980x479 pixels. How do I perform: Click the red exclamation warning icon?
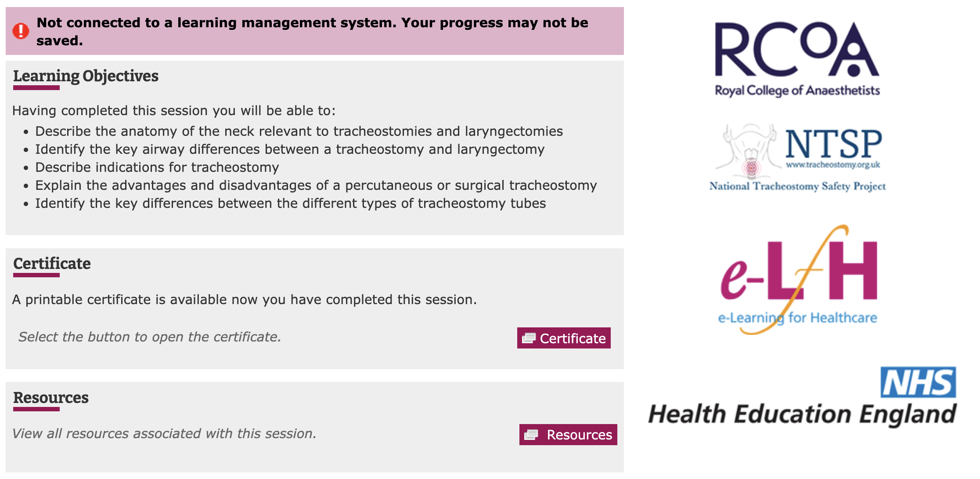[21, 31]
